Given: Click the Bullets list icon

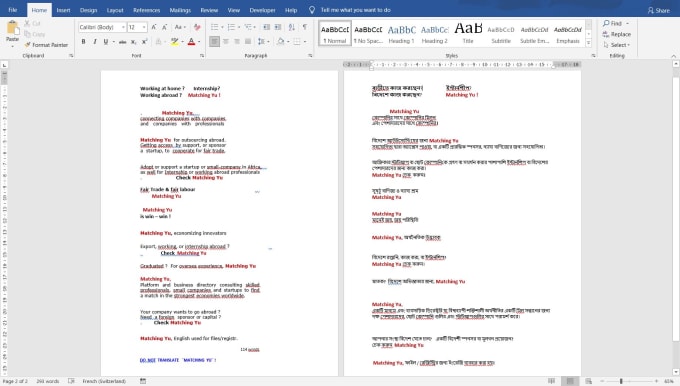Looking at the screenshot, I should pos(216,27).
